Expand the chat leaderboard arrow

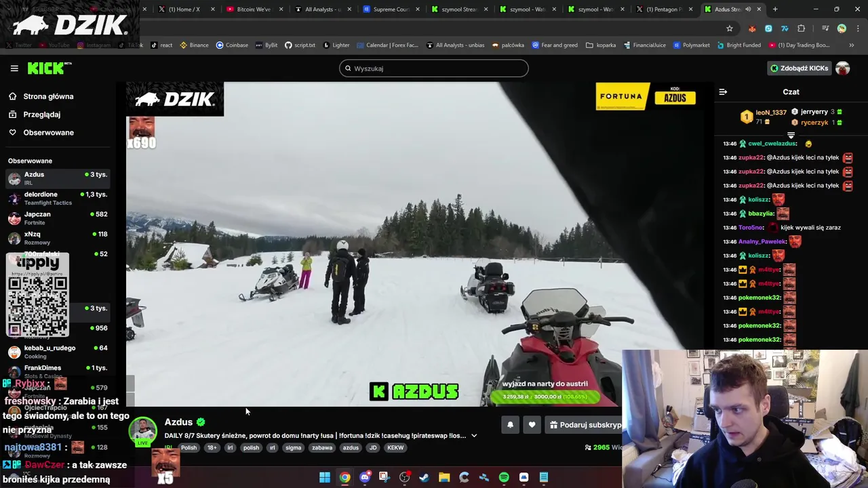click(x=791, y=136)
